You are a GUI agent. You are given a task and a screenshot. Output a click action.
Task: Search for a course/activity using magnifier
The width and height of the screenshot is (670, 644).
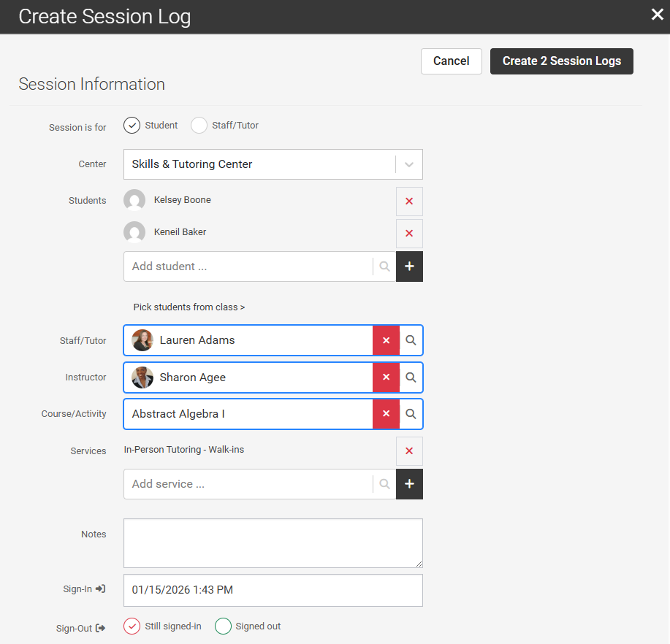pyautogui.click(x=411, y=414)
